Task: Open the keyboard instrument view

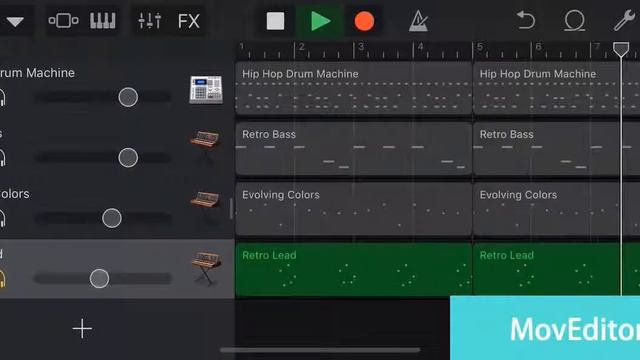Action: (102, 20)
